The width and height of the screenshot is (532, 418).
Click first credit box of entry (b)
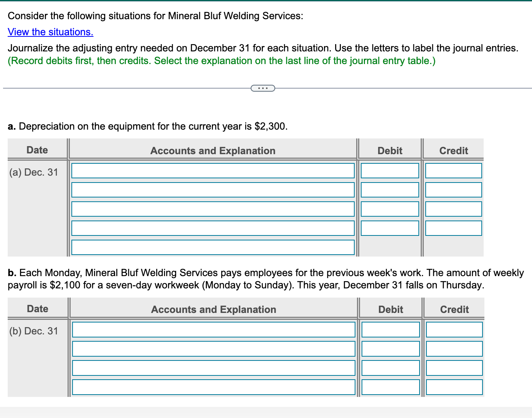(454, 330)
